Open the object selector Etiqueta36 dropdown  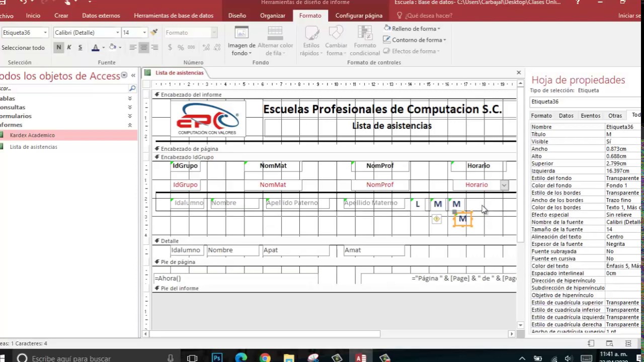coord(45,33)
